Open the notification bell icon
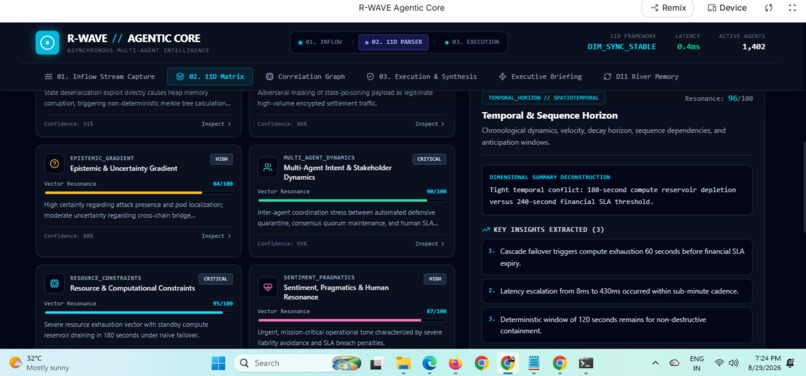 point(791,363)
